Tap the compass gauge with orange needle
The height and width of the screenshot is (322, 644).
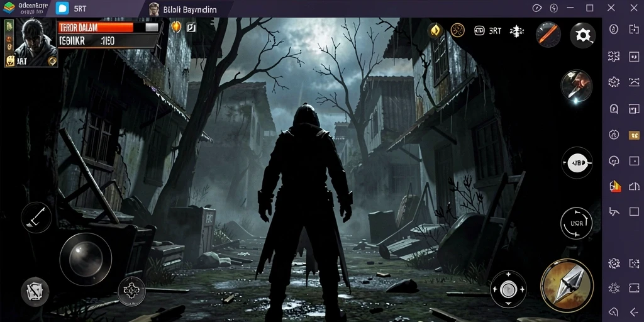(548, 34)
